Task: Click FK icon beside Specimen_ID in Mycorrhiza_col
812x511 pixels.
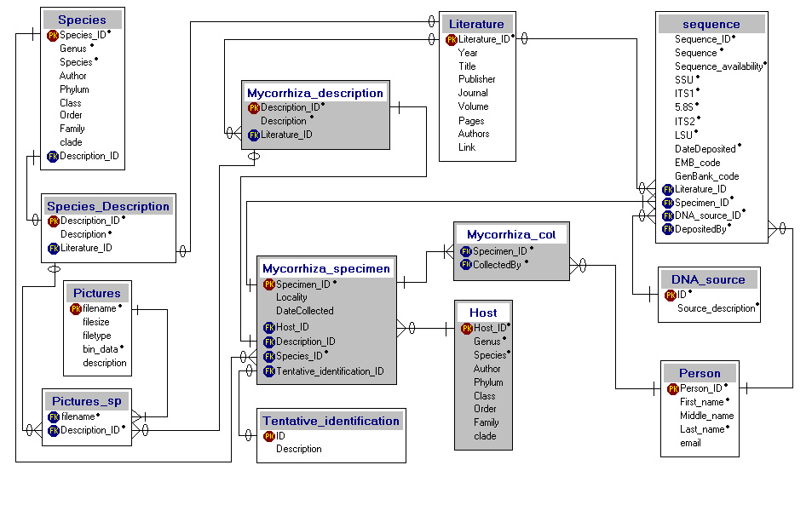Action: pyautogui.click(x=465, y=251)
